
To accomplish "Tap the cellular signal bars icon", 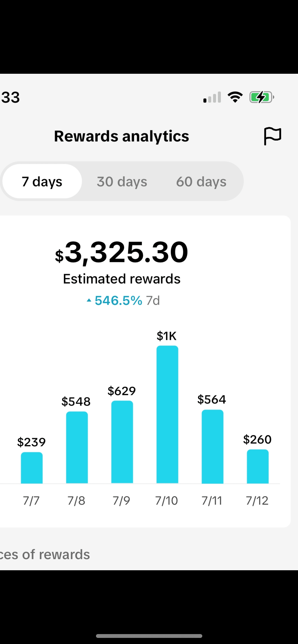I will click(212, 97).
